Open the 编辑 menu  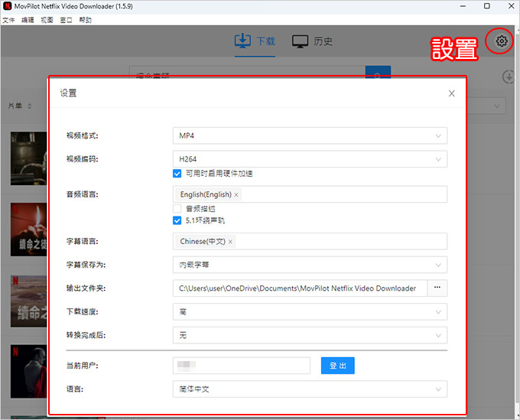point(28,20)
